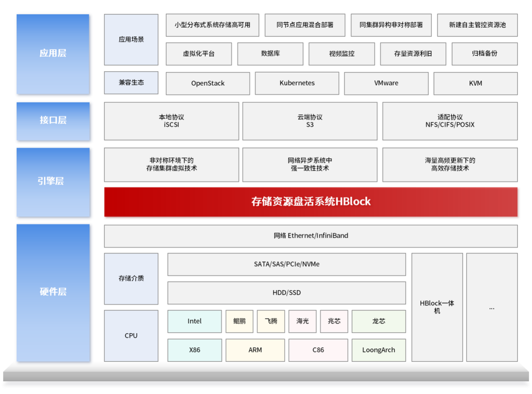The width and height of the screenshot is (532, 394).
Task: Click the 鲲鹏 processor block
Action: pos(239,321)
